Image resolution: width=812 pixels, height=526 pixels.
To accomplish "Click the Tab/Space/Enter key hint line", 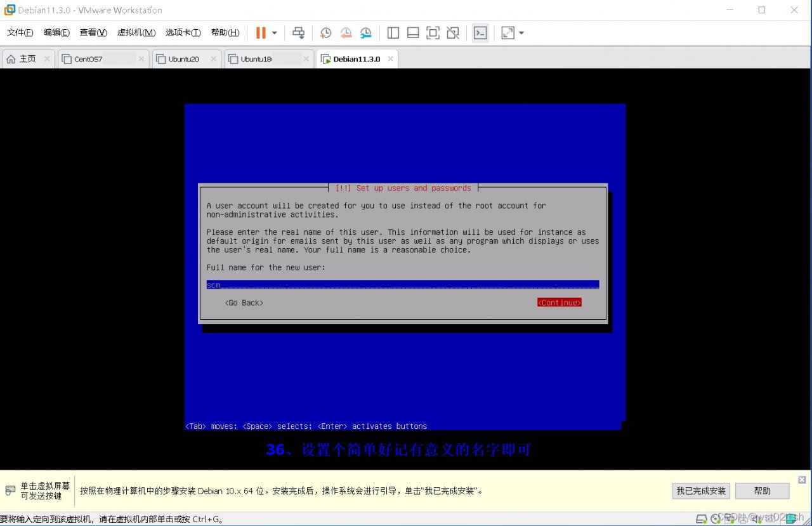I will pyautogui.click(x=306, y=426).
